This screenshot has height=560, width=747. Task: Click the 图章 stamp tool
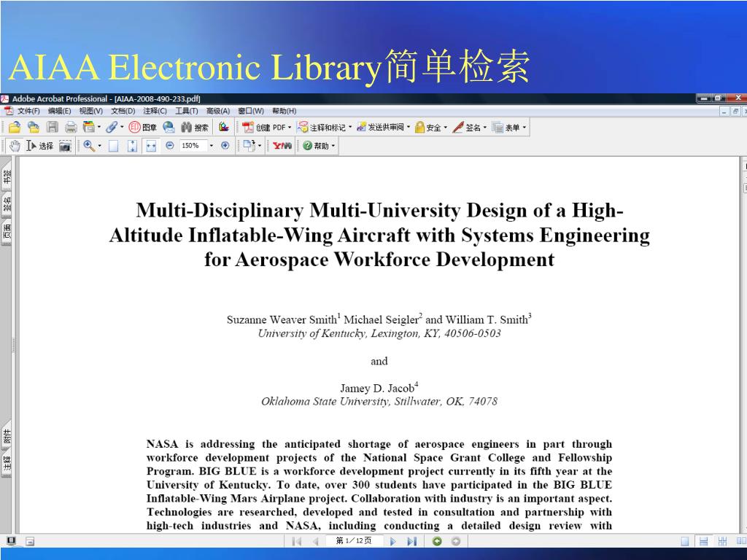tap(142, 127)
